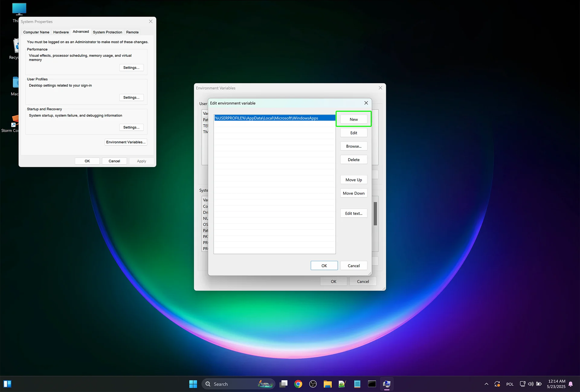580x392 pixels.
Task: Click the volume icon in system tray
Action: tap(530, 384)
